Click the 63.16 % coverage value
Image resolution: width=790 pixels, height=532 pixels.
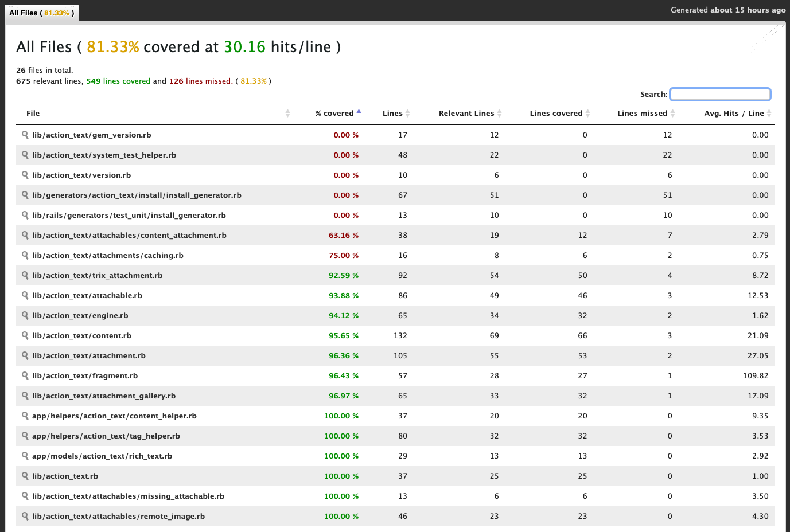(344, 236)
